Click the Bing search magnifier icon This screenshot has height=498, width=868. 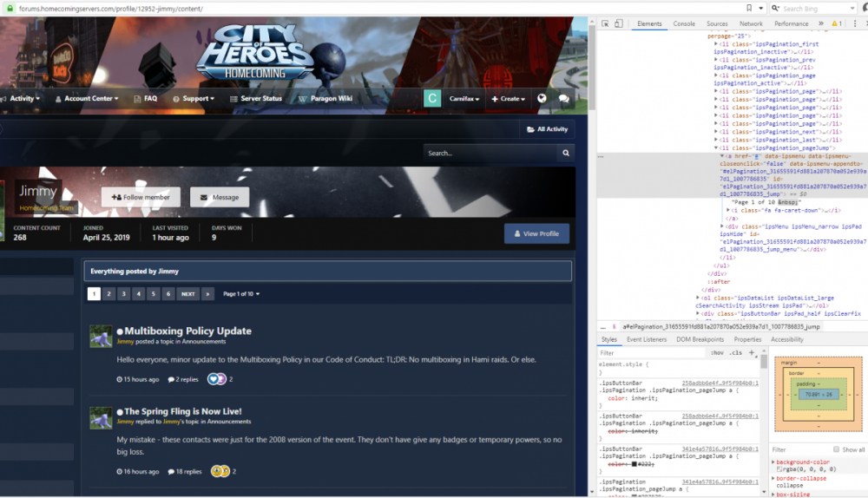775,9
